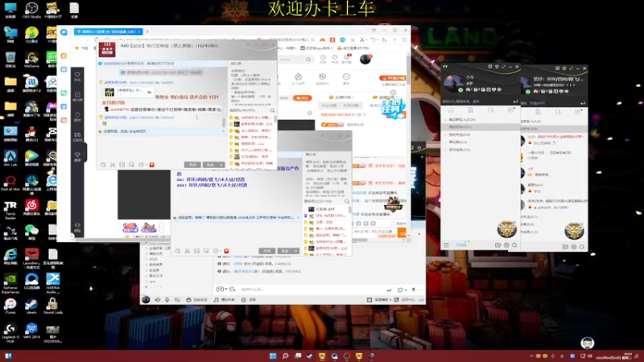
Task: Click gray close button in lower YY chat
Action: coord(266,251)
